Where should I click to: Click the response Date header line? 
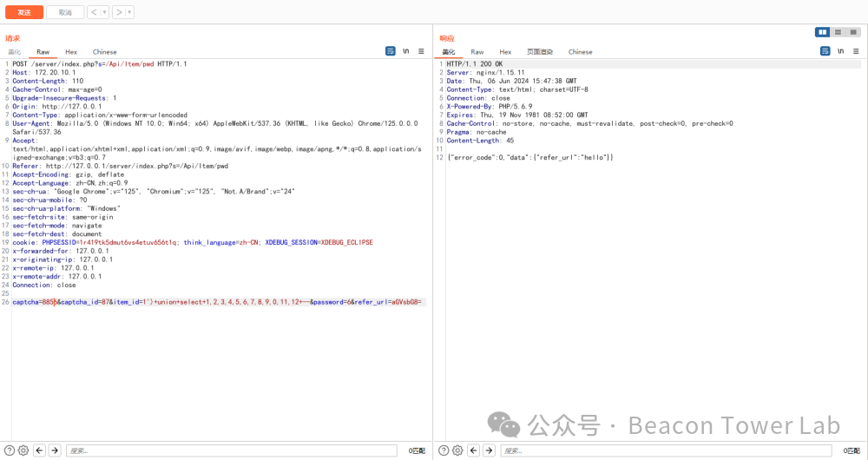(x=511, y=81)
